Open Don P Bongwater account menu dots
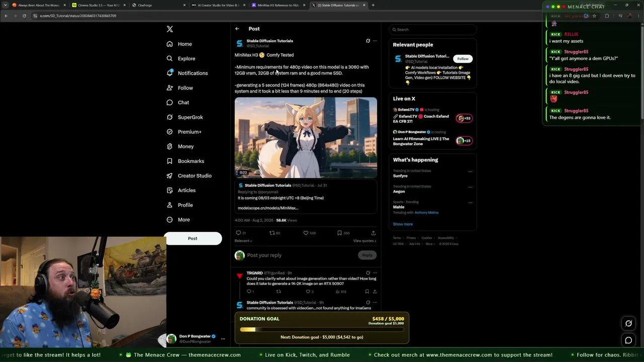Viewport: 644px width, 362px height. [x=223, y=339]
